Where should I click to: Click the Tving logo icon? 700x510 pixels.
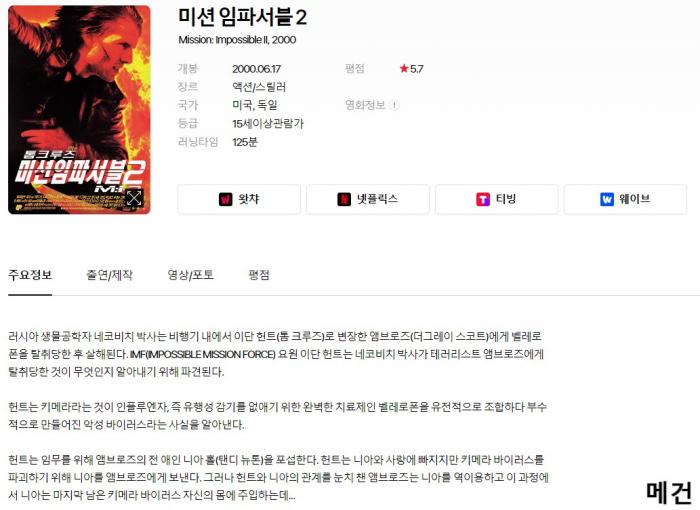pyautogui.click(x=483, y=199)
